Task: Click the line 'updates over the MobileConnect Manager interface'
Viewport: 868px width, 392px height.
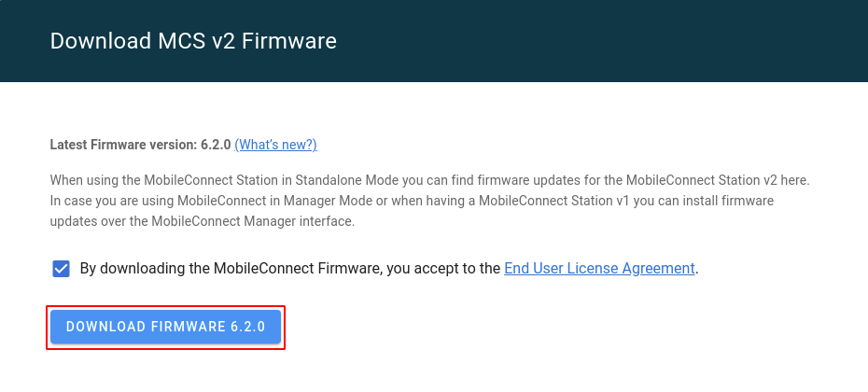Action: pos(202,221)
